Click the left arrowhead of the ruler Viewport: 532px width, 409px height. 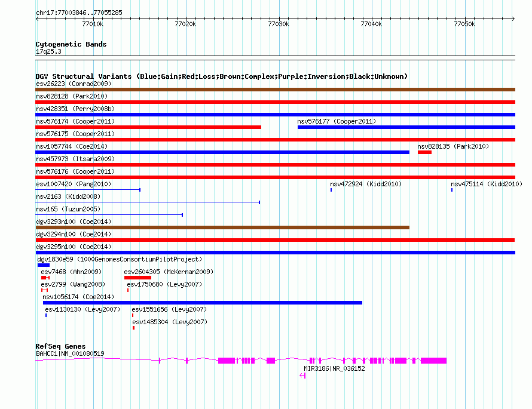click(x=37, y=19)
